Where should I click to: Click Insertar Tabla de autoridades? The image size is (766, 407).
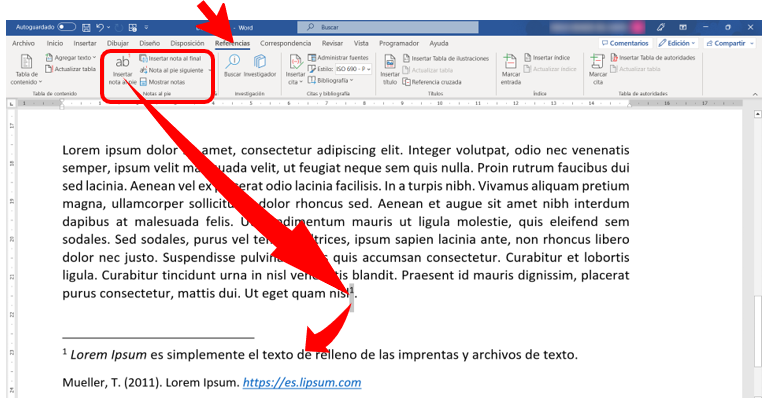(653, 58)
